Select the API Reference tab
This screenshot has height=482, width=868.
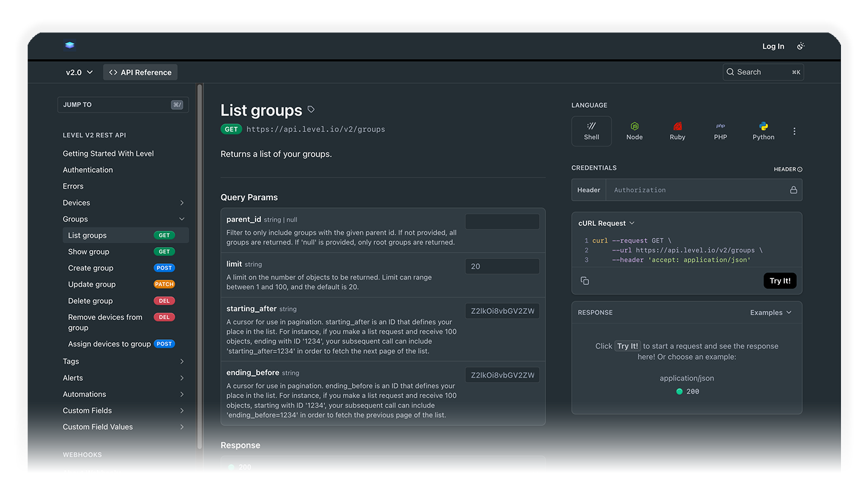[140, 72]
